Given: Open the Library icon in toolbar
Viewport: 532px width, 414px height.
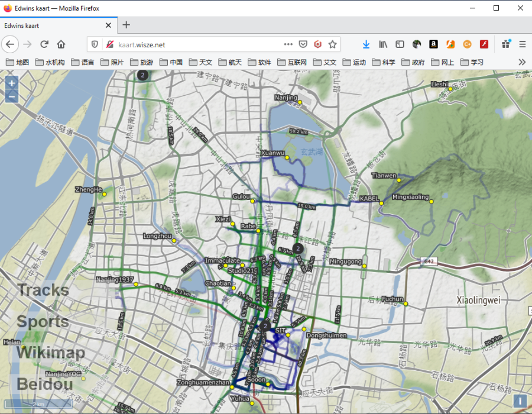Looking at the screenshot, I should click(383, 44).
